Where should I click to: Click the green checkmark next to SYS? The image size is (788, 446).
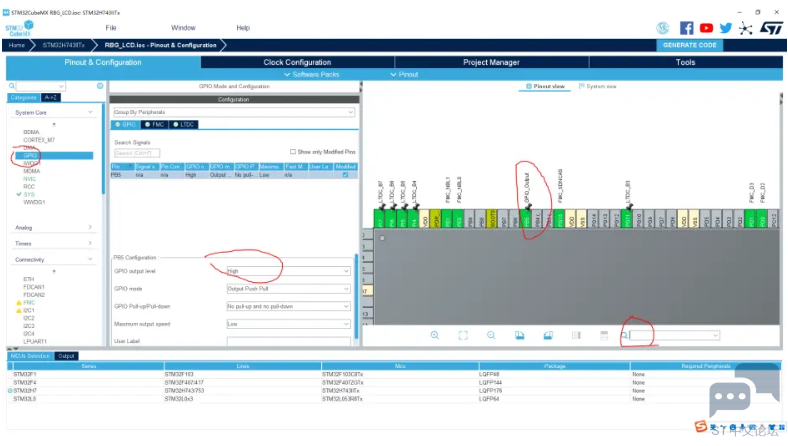pos(19,194)
